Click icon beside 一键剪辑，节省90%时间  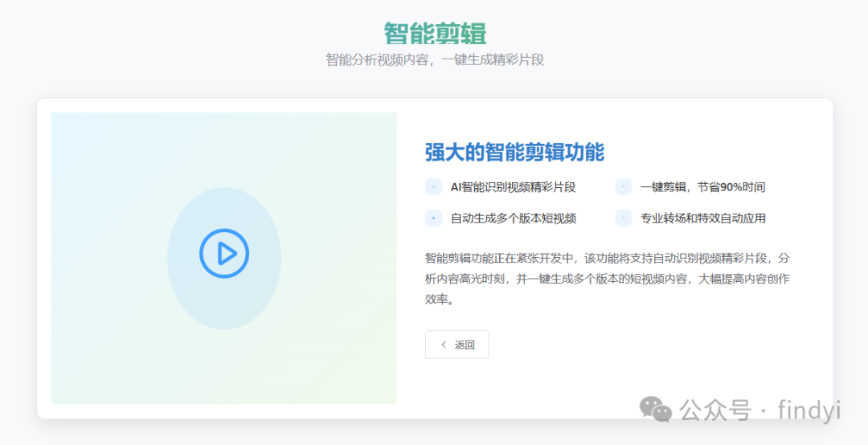tap(624, 186)
